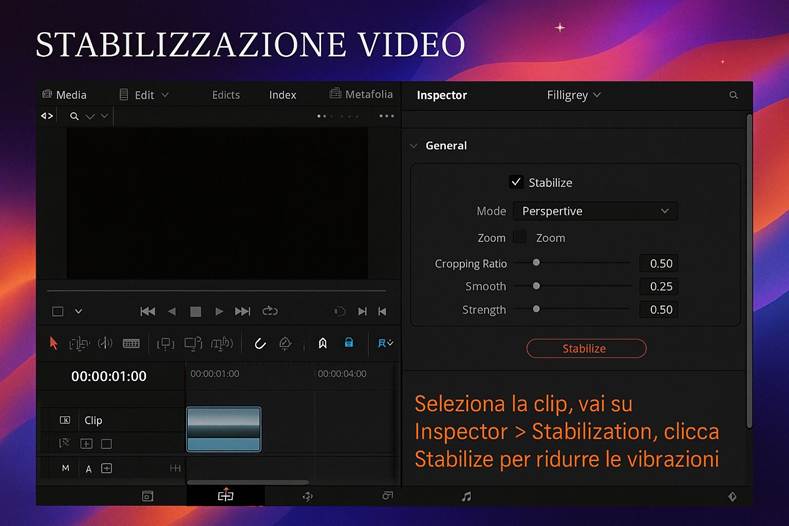This screenshot has height=526, width=789.
Task: Click the plus icon on the audio track
Action: click(107, 468)
